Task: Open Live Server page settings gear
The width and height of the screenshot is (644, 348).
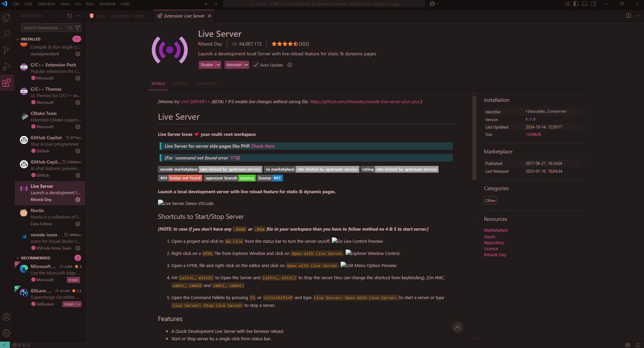Action: coord(290,65)
